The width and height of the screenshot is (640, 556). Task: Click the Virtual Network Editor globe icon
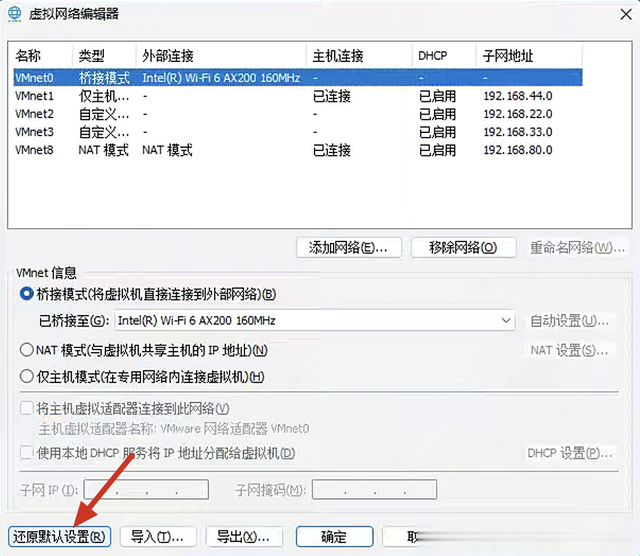[x=15, y=13]
